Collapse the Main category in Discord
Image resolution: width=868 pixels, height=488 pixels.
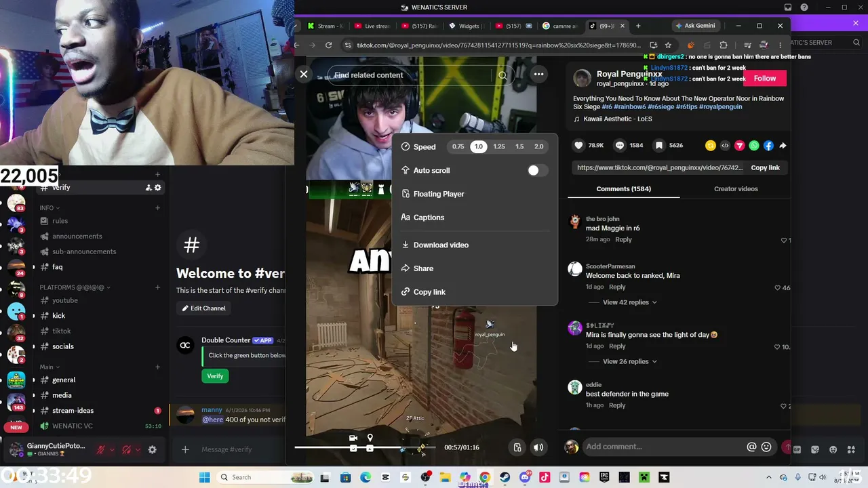[50, 367]
